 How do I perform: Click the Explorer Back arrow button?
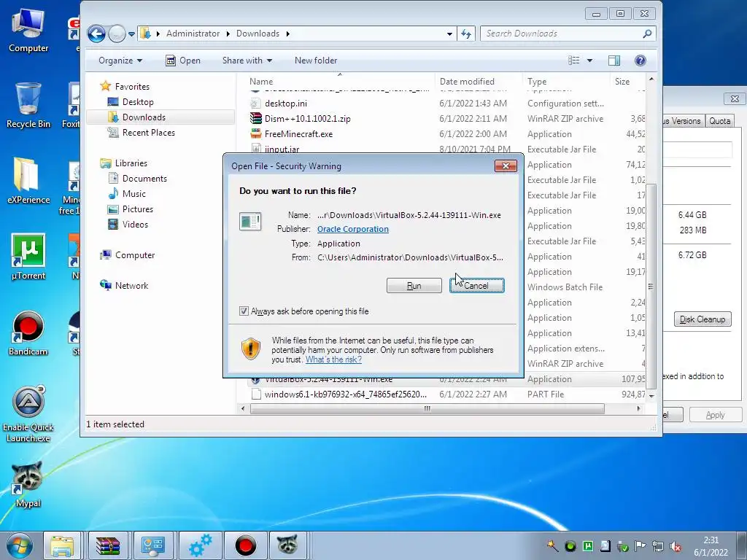click(97, 34)
